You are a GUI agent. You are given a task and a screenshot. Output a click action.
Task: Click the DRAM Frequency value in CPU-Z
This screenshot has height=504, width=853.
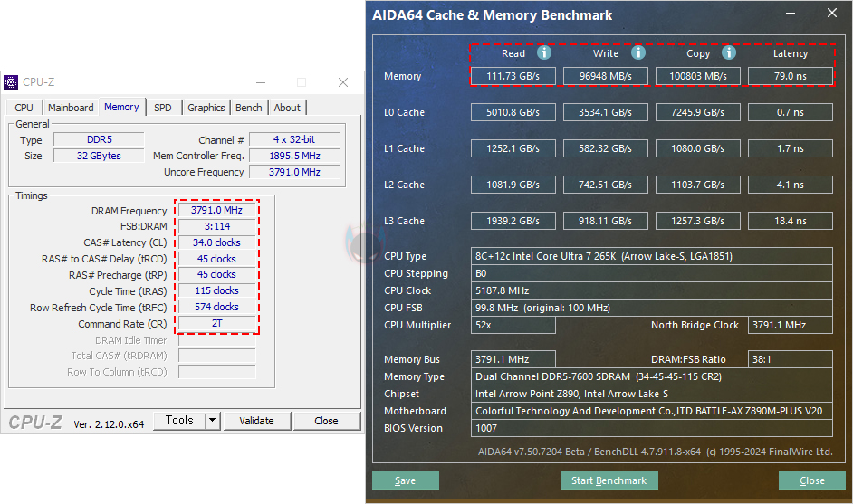(217, 210)
